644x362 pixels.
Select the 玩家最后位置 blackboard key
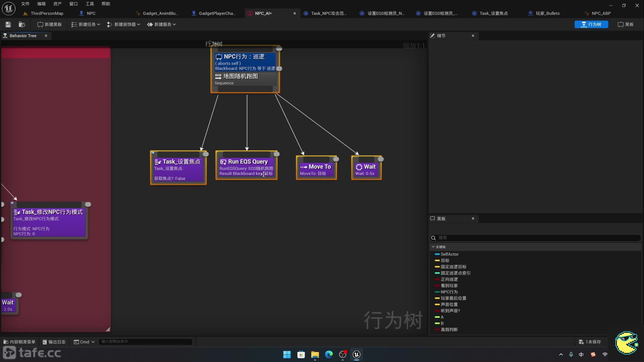[x=453, y=298]
